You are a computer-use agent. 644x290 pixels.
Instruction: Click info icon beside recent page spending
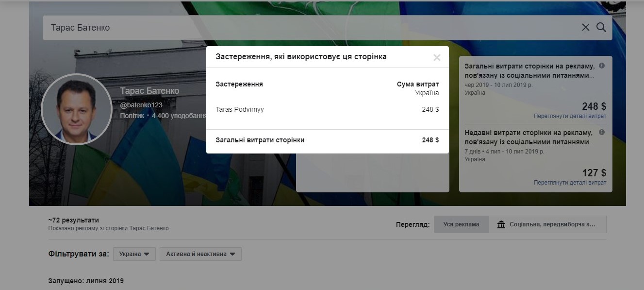[x=602, y=132]
